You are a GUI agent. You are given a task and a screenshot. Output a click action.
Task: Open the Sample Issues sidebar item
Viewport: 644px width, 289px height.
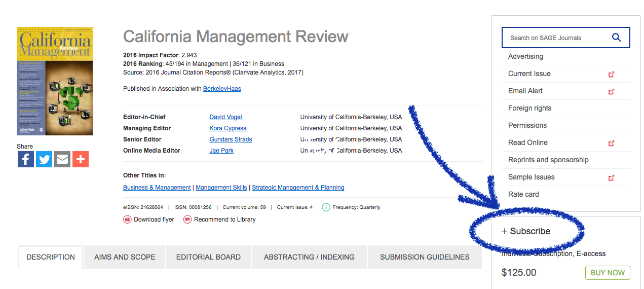click(532, 177)
